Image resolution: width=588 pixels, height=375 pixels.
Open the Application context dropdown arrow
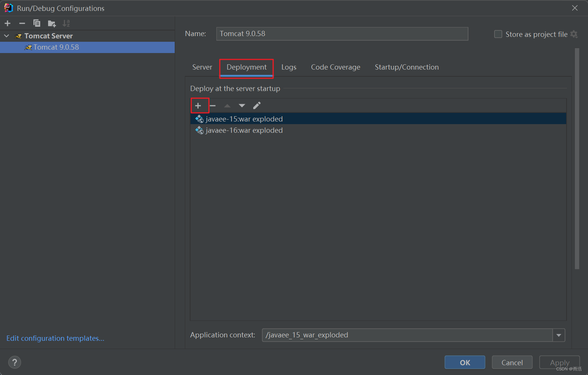559,335
